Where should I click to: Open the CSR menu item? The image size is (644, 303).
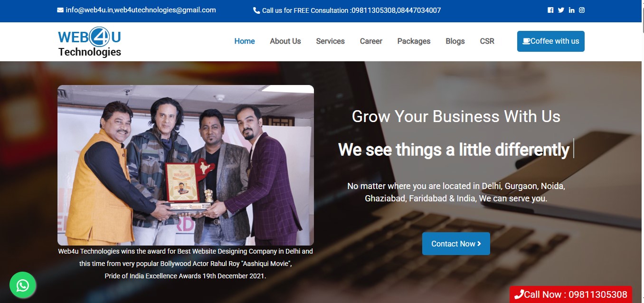[x=487, y=41]
